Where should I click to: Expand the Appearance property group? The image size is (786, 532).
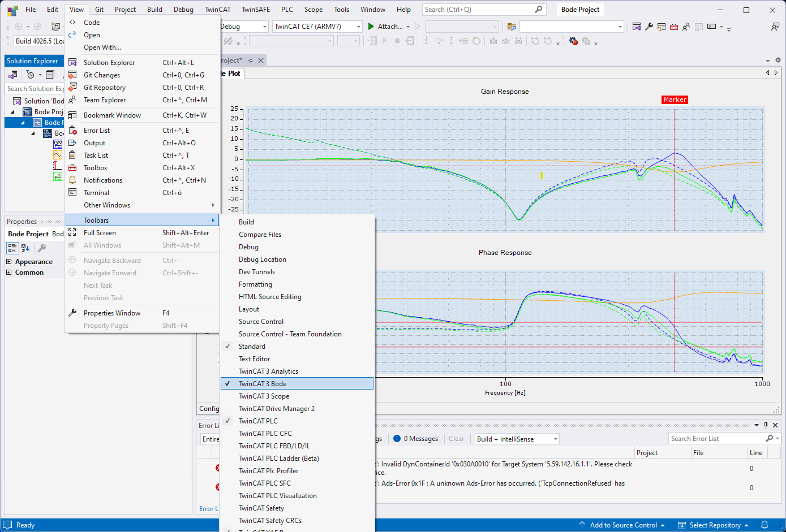pyautogui.click(x=9, y=262)
